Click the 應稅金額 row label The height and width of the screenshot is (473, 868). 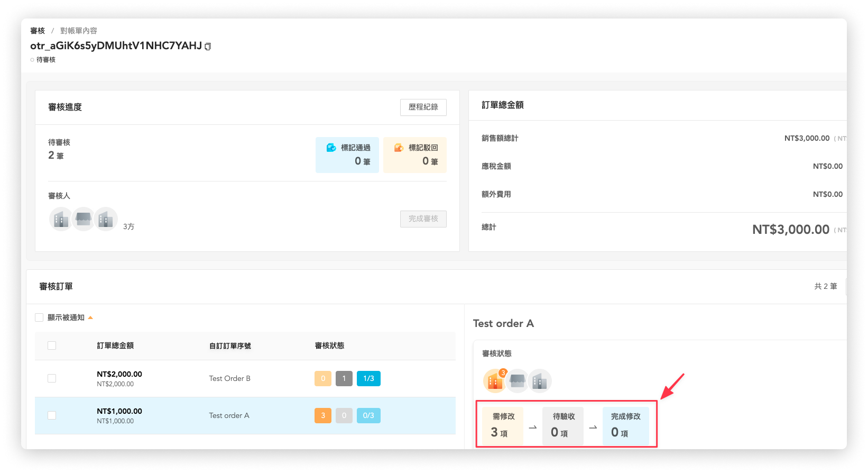point(496,166)
